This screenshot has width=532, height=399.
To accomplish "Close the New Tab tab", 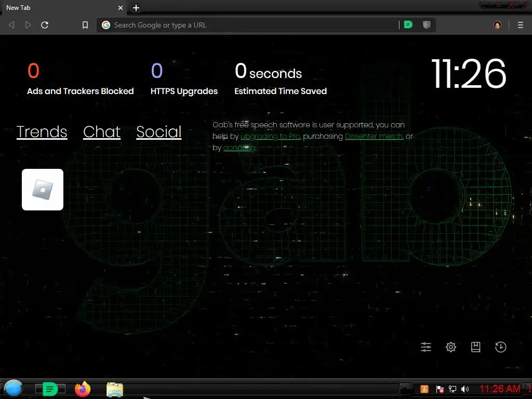I will coord(121,8).
